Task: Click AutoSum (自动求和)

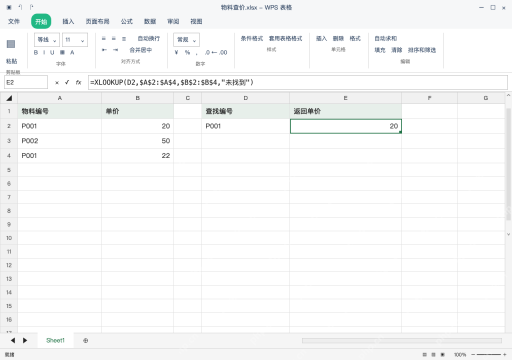Action: [386, 39]
